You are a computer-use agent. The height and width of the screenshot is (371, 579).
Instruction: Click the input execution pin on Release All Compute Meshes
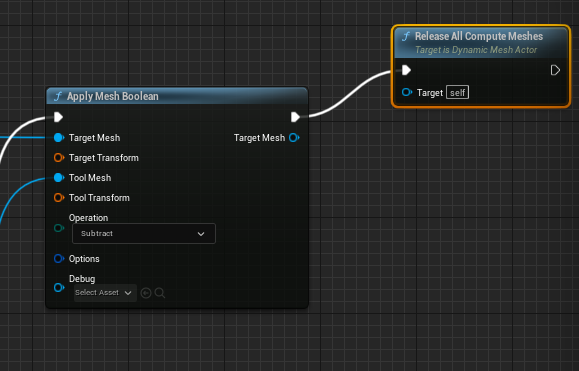[x=406, y=70]
